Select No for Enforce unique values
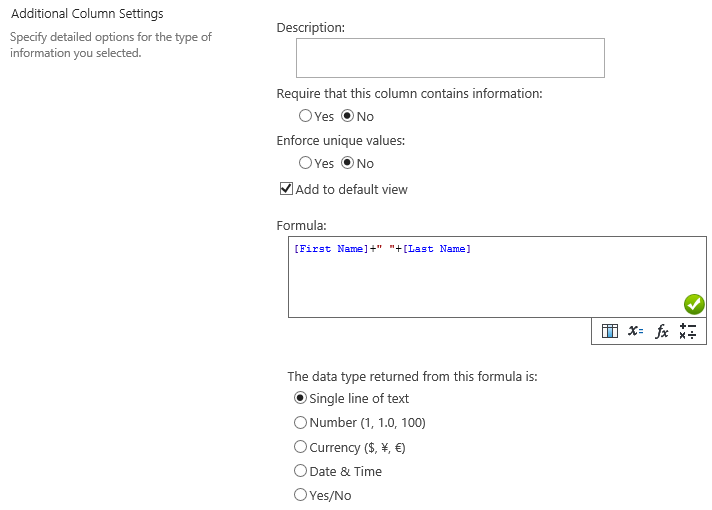The image size is (712, 510). pos(347,163)
